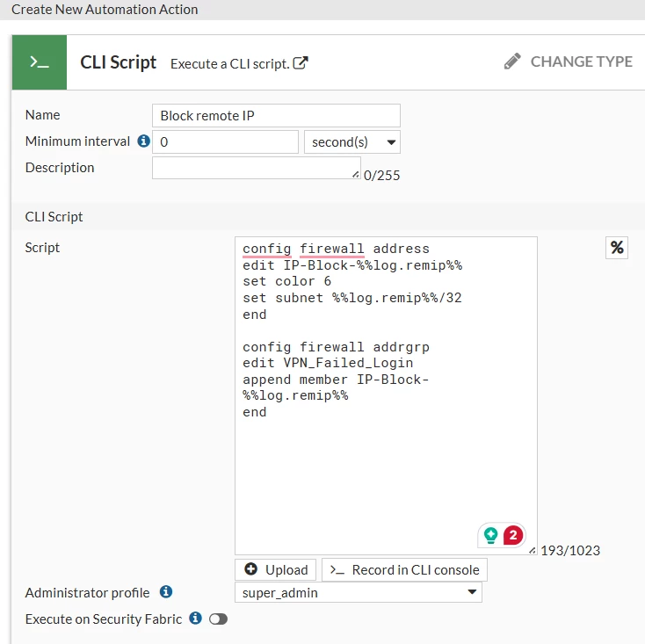This screenshot has width=645, height=644.
Task: Open the CLI script external help link icon
Action: click(x=301, y=63)
